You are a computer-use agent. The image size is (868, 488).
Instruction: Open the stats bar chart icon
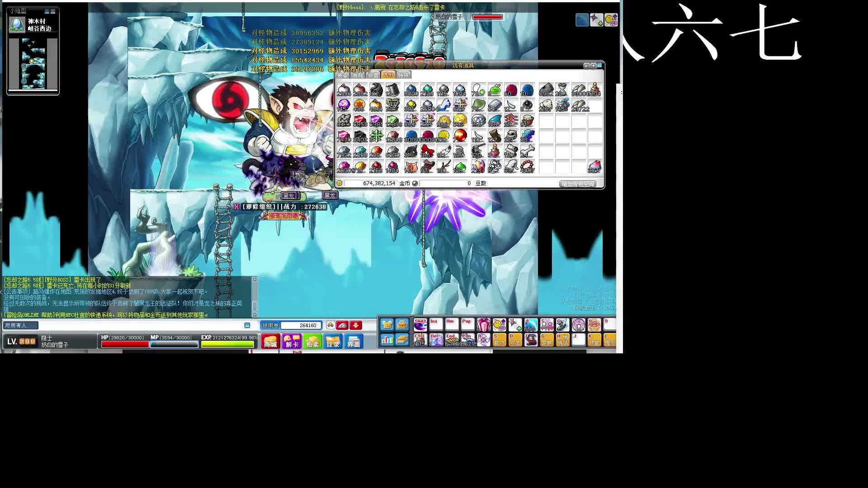coord(387,340)
